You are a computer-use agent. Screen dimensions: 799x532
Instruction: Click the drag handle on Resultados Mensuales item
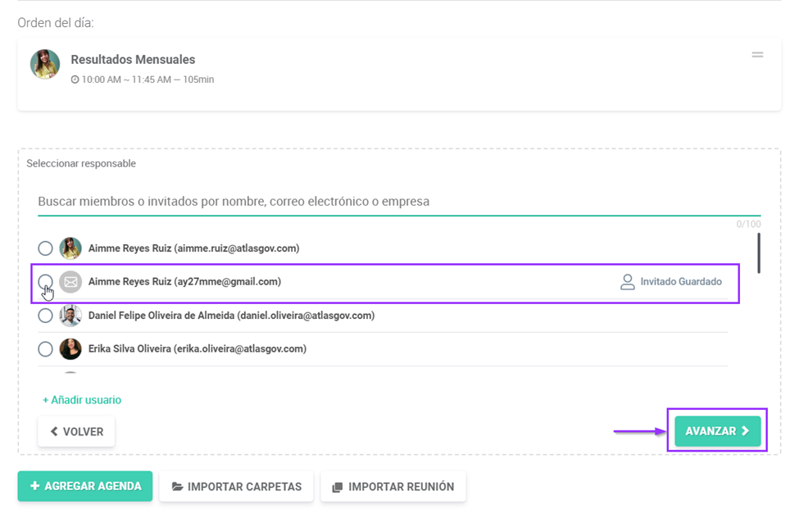pyautogui.click(x=757, y=55)
